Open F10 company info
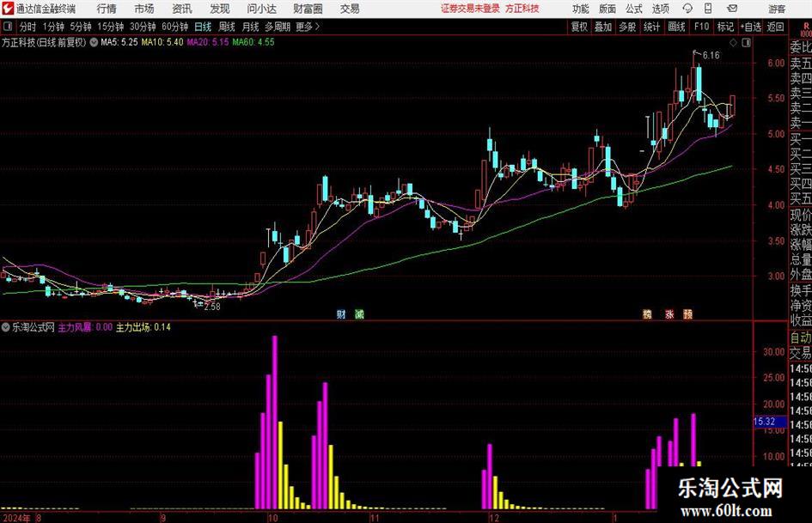Image resolution: width=812 pixels, height=523 pixels. coord(701,27)
